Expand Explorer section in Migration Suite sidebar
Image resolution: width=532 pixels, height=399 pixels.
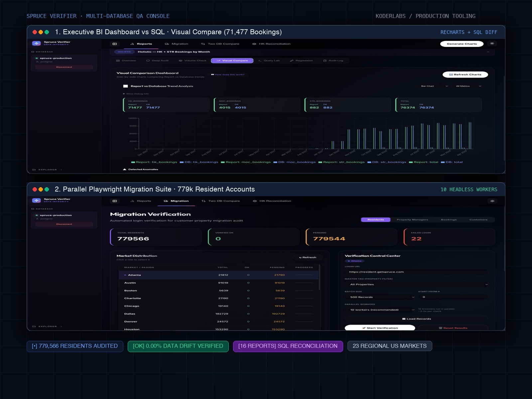coord(47,327)
